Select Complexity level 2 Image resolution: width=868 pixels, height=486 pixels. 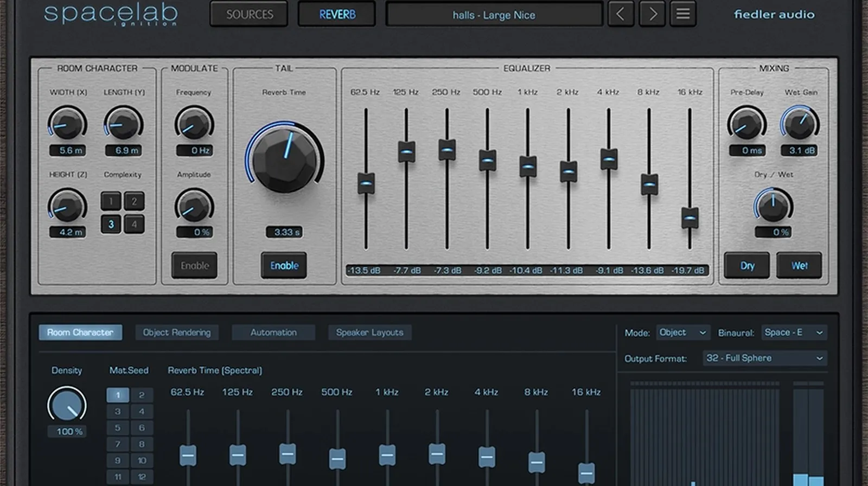[x=134, y=201]
